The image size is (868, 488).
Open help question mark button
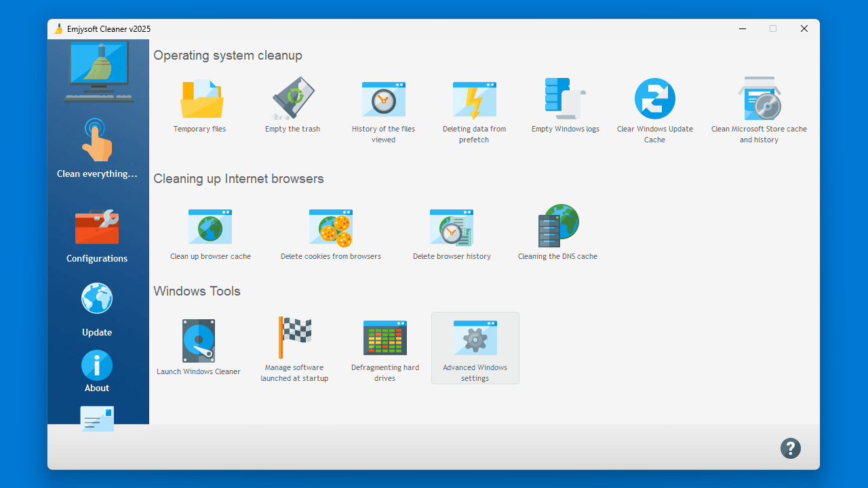pos(791,448)
